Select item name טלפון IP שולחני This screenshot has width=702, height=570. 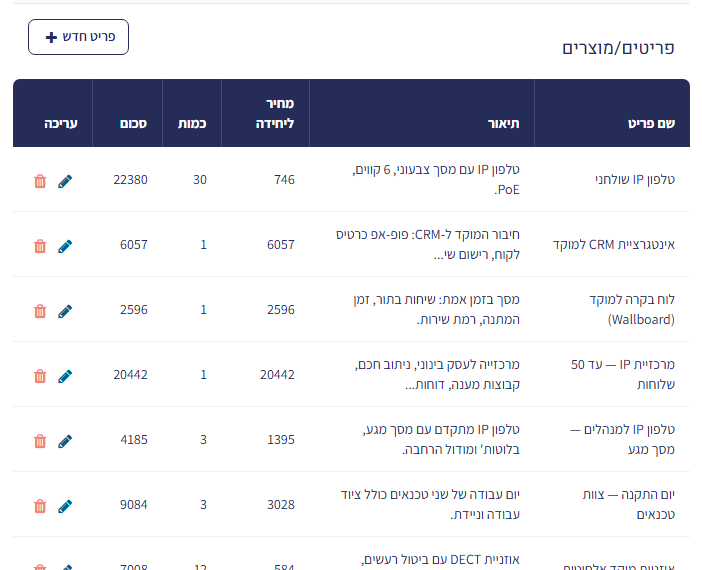coord(635,180)
